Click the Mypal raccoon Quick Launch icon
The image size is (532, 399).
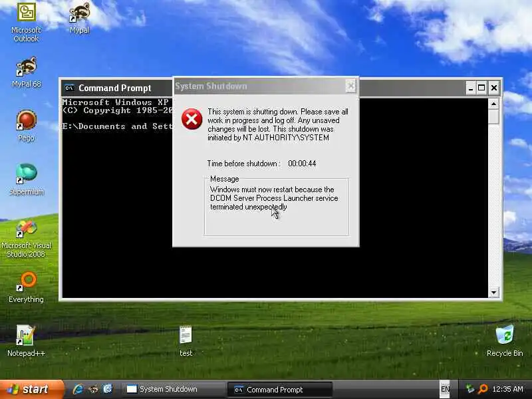click(93, 389)
